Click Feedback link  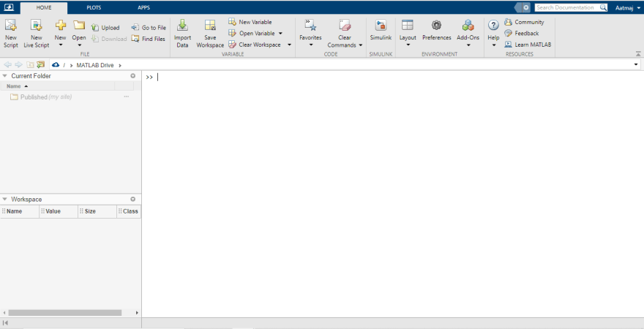point(522,33)
